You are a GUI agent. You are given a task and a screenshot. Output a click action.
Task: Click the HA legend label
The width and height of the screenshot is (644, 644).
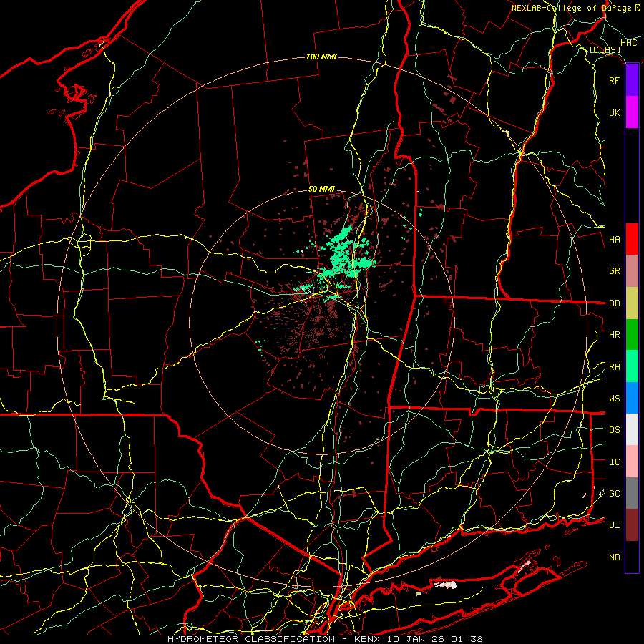tap(614, 239)
